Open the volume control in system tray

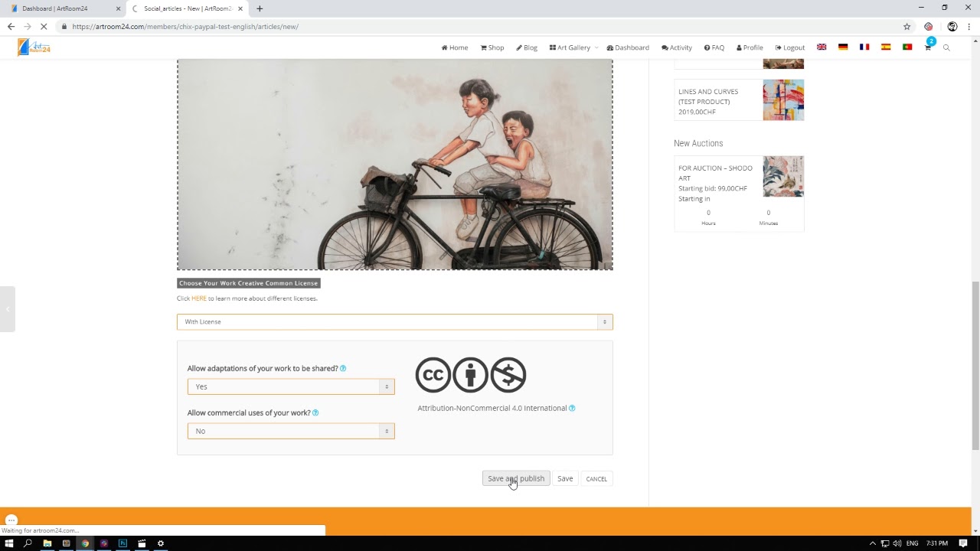click(x=897, y=543)
